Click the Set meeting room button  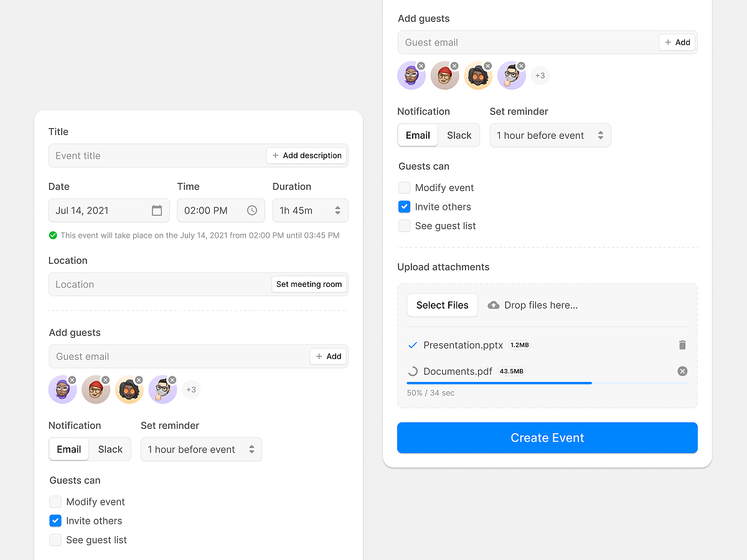click(309, 284)
